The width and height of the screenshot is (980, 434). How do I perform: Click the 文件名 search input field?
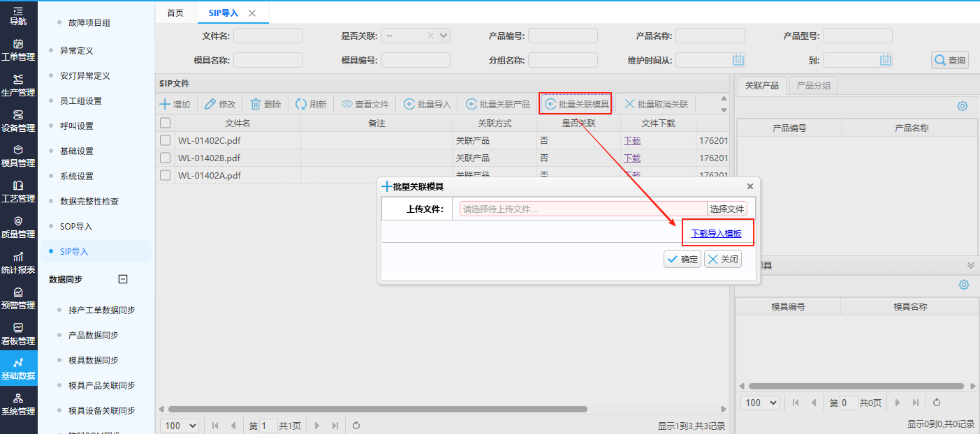coord(268,36)
